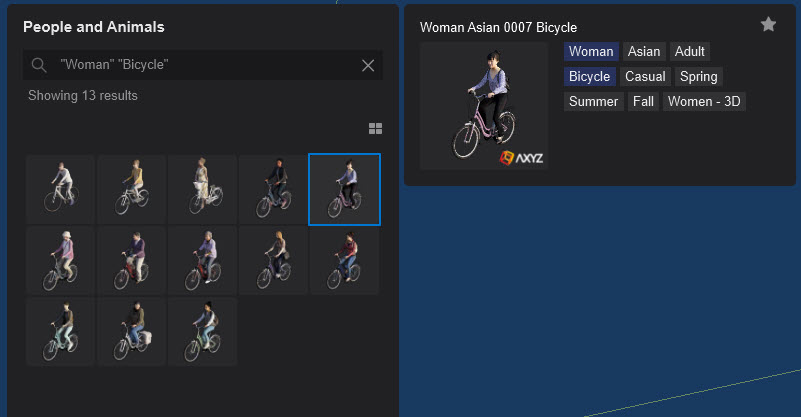The width and height of the screenshot is (801, 417).
Task: Choose the Summer tag
Action: tap(594, 102)
